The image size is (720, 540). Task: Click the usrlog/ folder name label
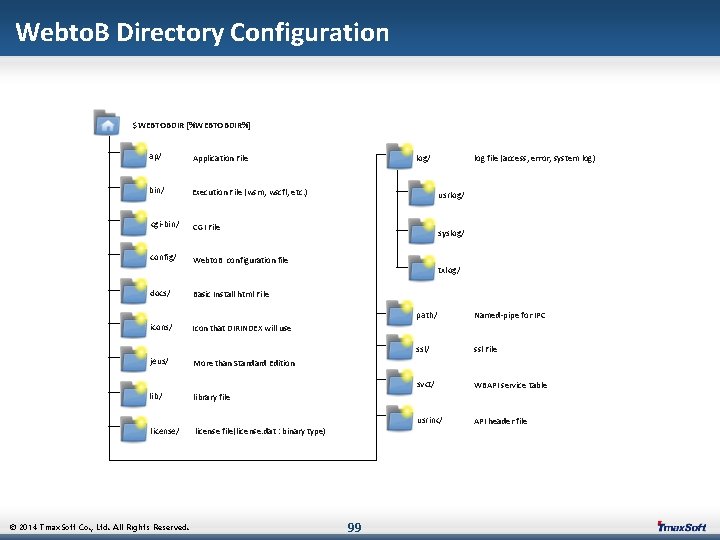pyautogui.click(x=451, y=195)
